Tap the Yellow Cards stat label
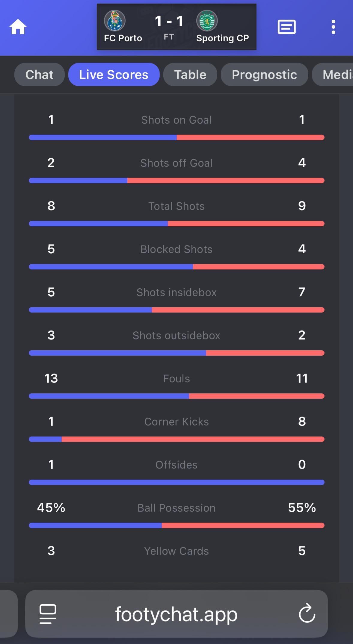 click(176, 551)
